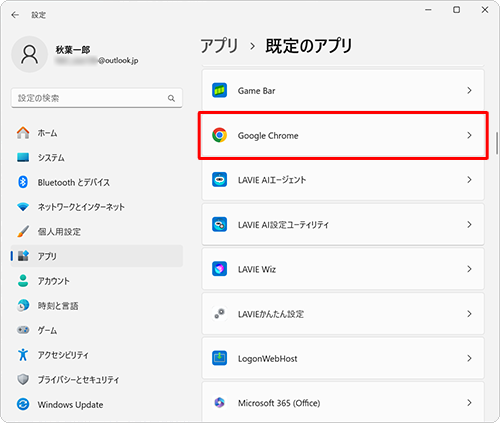Open ゲーム settings category
This screenshot has height=423, width=500.
click(97, 330)
